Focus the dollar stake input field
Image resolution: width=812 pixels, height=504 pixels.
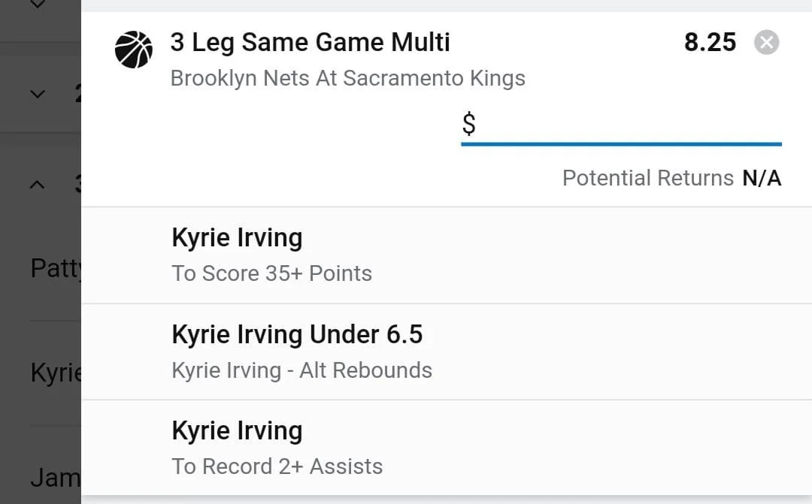622,125
